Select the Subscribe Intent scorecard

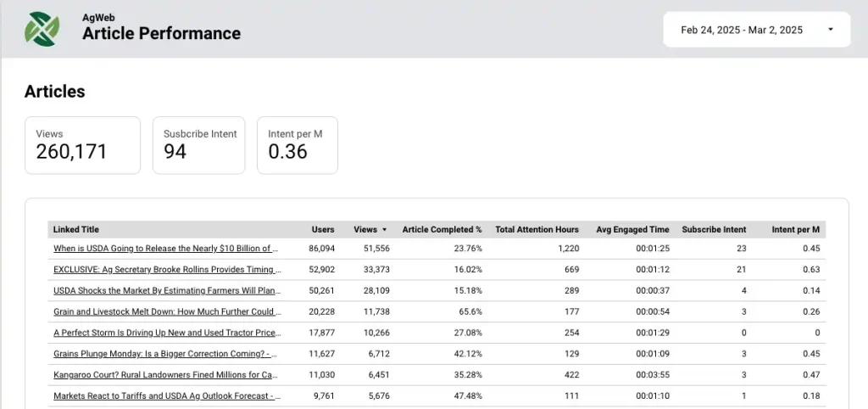tap(200, 145)
